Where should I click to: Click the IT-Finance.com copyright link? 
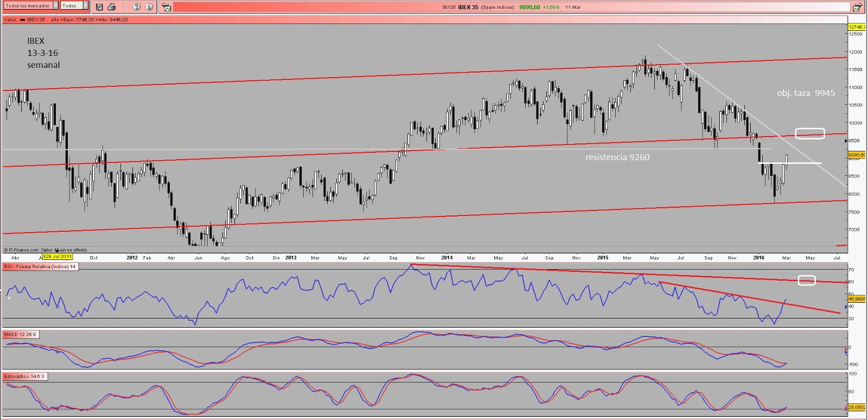21,250
